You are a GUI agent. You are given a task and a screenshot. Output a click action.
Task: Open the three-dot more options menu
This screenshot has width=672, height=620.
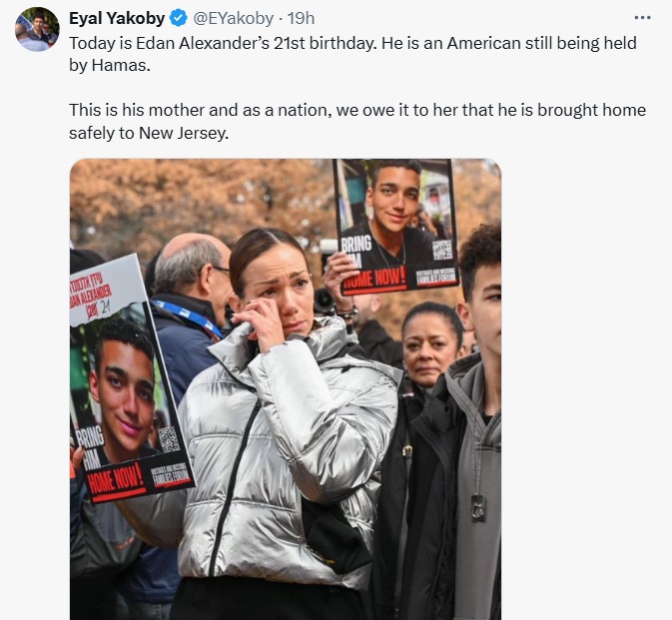642,18
